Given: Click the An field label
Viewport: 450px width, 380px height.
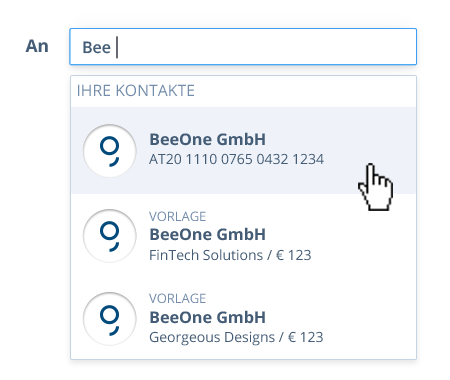Looking at the screenshot, I should coord(37,46).
